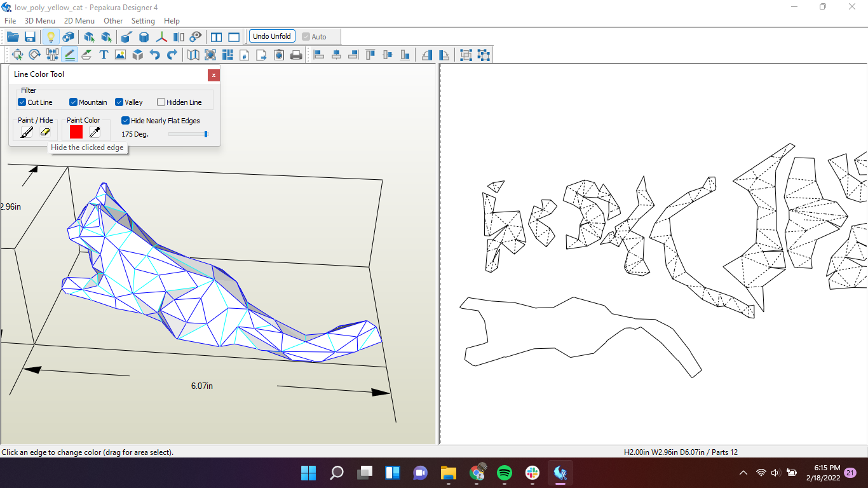This screenshot has width=868, height=488.
Task: Select the Line Color Tool in the toolbar
Action: (70, 55)
